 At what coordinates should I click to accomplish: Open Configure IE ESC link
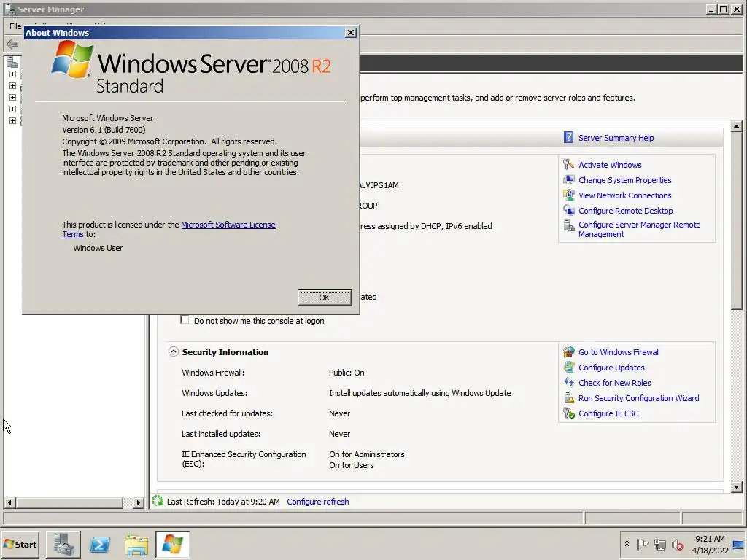[x=608, y=413]
